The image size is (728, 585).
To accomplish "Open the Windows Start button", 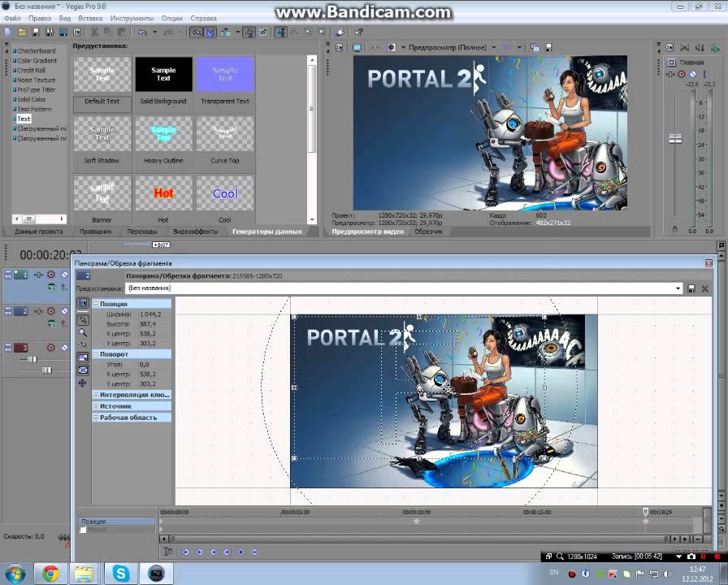I will point(14,574).
